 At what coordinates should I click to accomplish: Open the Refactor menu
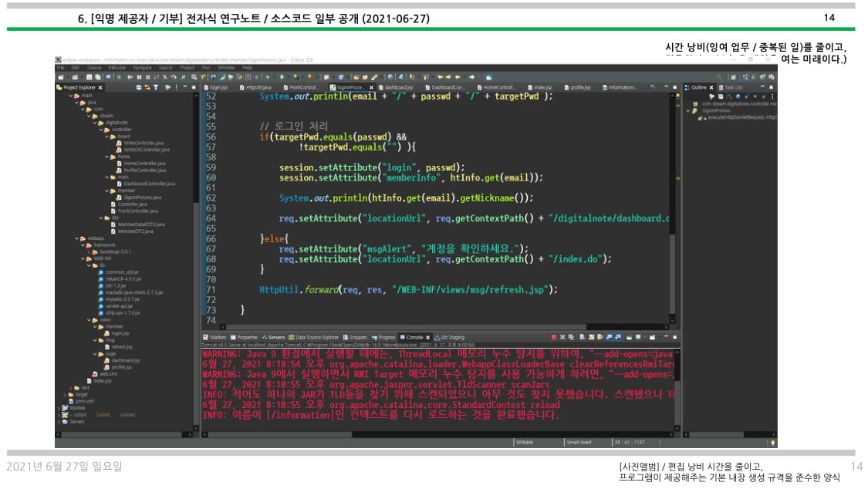117,68
